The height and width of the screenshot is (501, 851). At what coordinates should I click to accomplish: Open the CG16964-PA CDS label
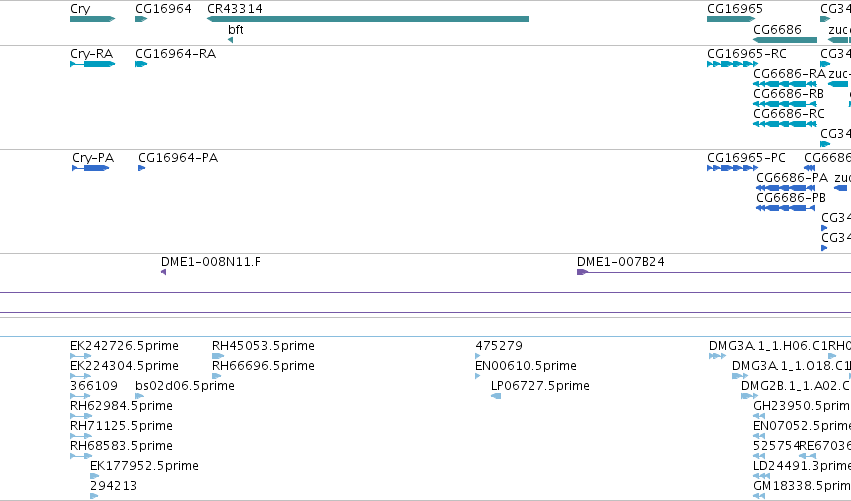(178, 158)
